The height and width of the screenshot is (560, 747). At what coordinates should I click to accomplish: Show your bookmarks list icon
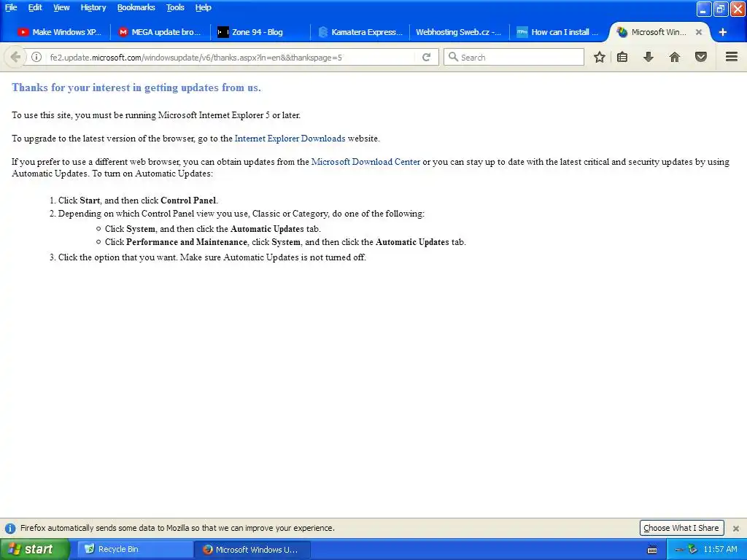click(x=622, y=57)
